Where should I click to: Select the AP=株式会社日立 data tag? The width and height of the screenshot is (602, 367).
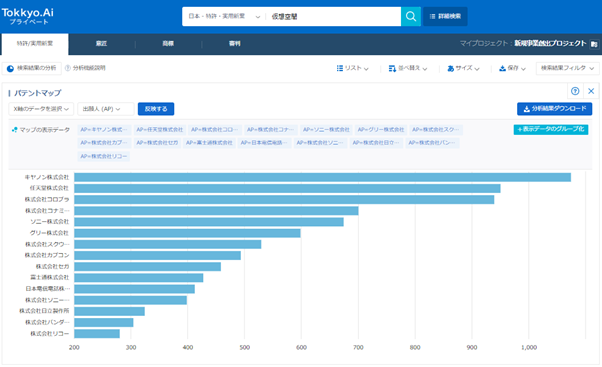tap(376, 143)
